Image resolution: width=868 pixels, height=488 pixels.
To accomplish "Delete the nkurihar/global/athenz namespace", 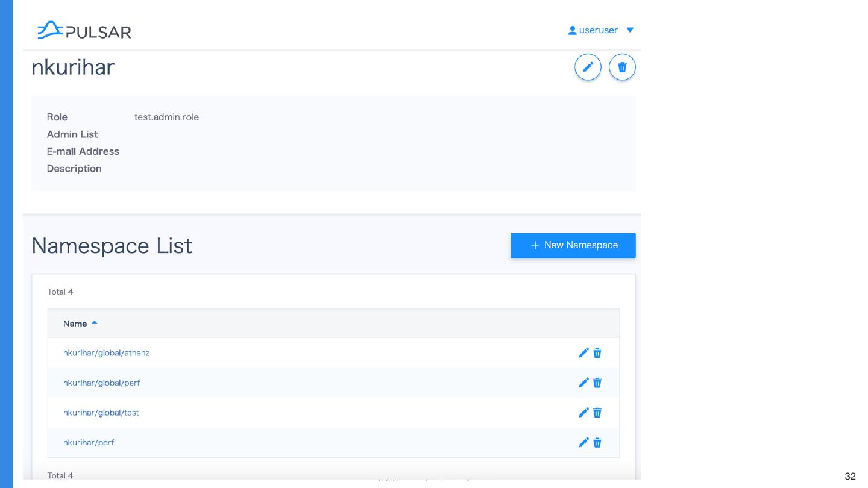I will click(x=597, y=353).
